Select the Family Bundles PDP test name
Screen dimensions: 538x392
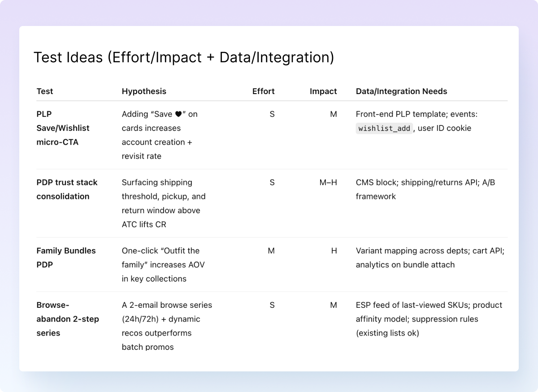(66, 258)
